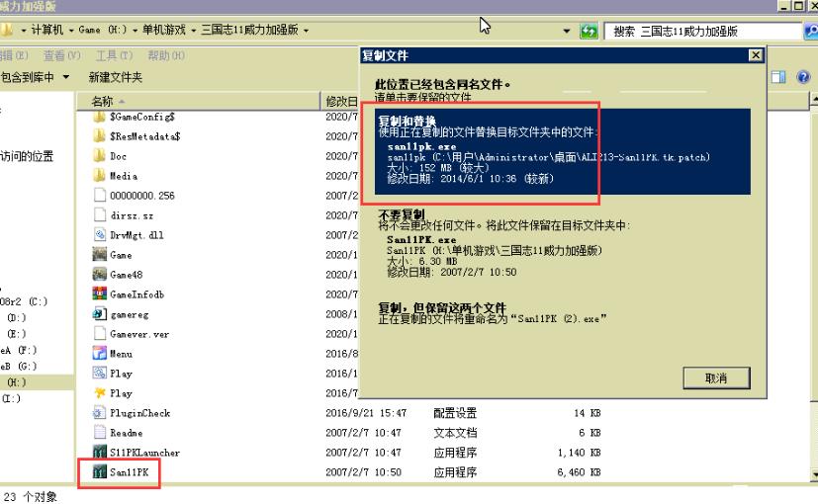Click the 配置设置 type cell of PluginCheck

click(x=455, y=413)
